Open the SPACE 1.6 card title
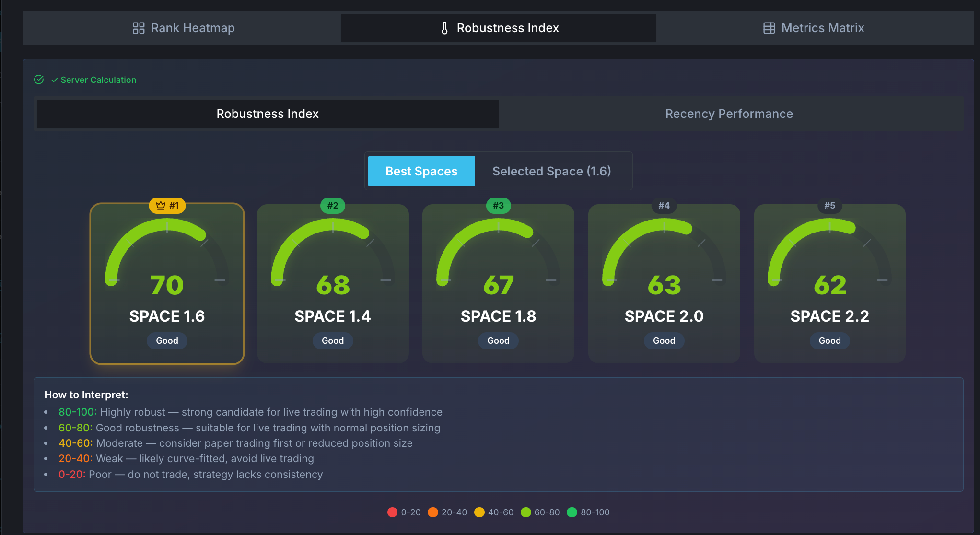980x535 pixels. [167, 316]
